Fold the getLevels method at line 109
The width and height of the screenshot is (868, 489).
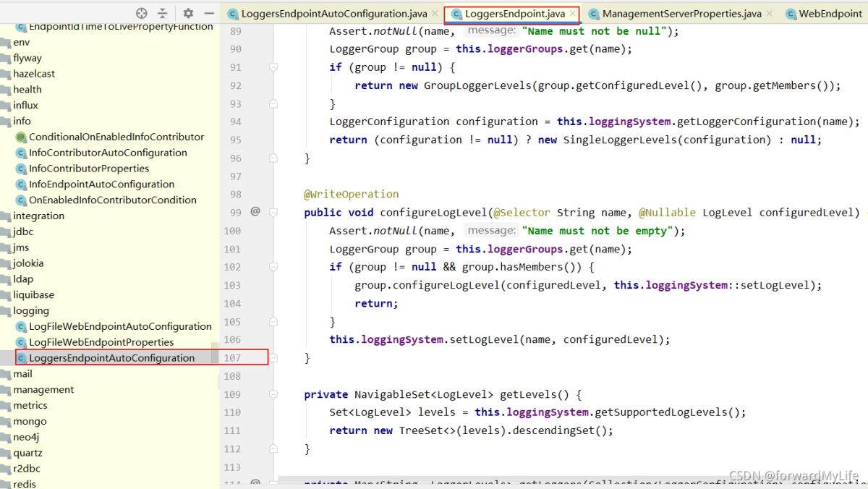273,394
